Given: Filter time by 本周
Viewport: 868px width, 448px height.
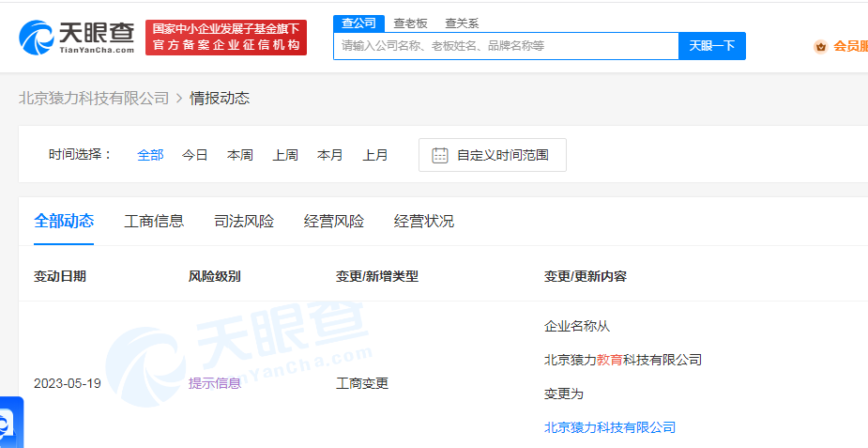Looking at the screenshot, I should pos(240,155).
